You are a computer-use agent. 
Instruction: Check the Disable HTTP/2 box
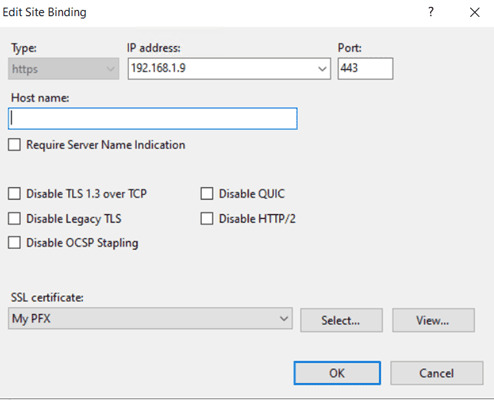pyautogui.click(x=207, y=219)
